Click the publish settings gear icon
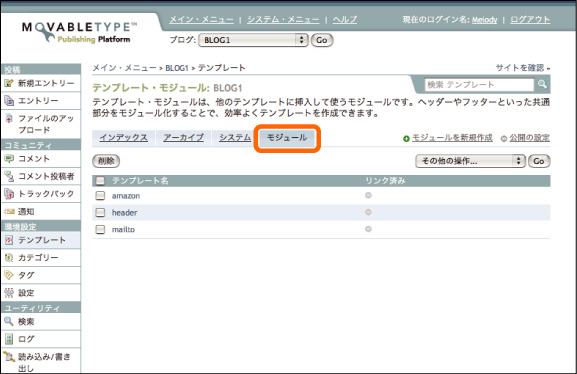This screenshot has width=577, height=374. [504, 139]
